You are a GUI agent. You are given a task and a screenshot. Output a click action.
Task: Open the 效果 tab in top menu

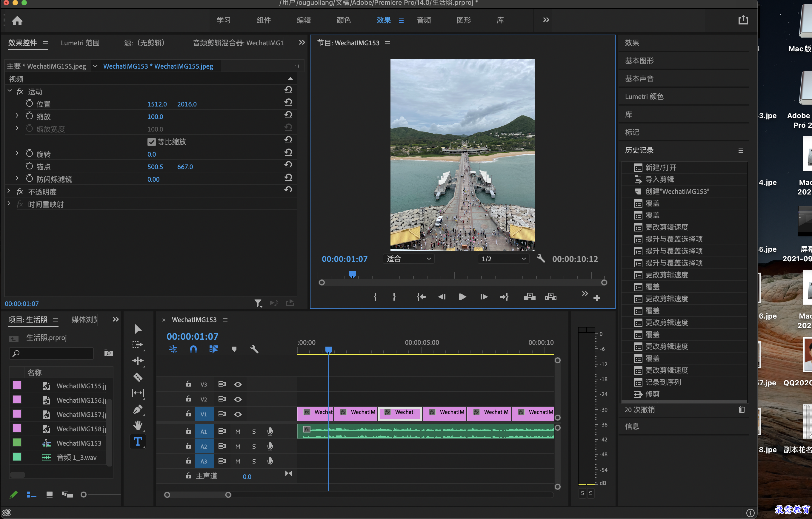pos(382,20)
